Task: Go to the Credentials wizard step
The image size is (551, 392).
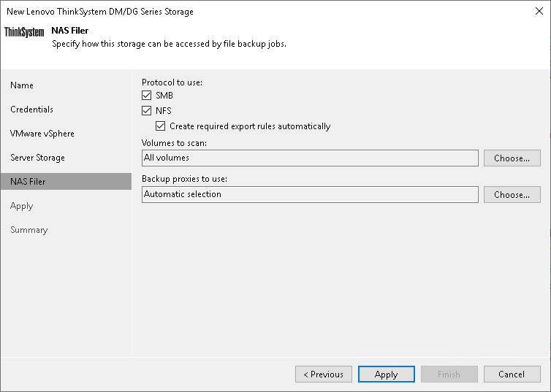Action: pyautogui.click(x=31, y=109)
